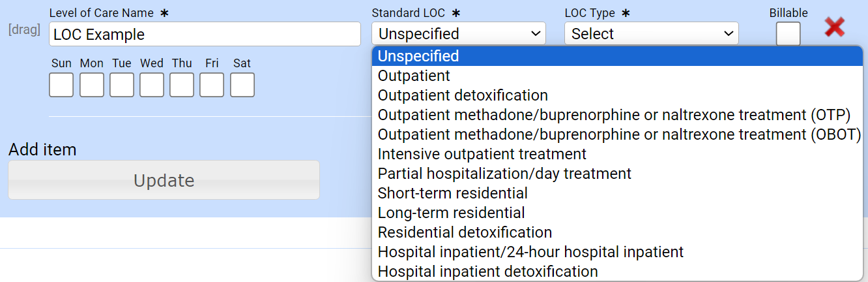868x282 pixels.
Task: Open the Standard LOC dropdown
Action: pos(458,34)
